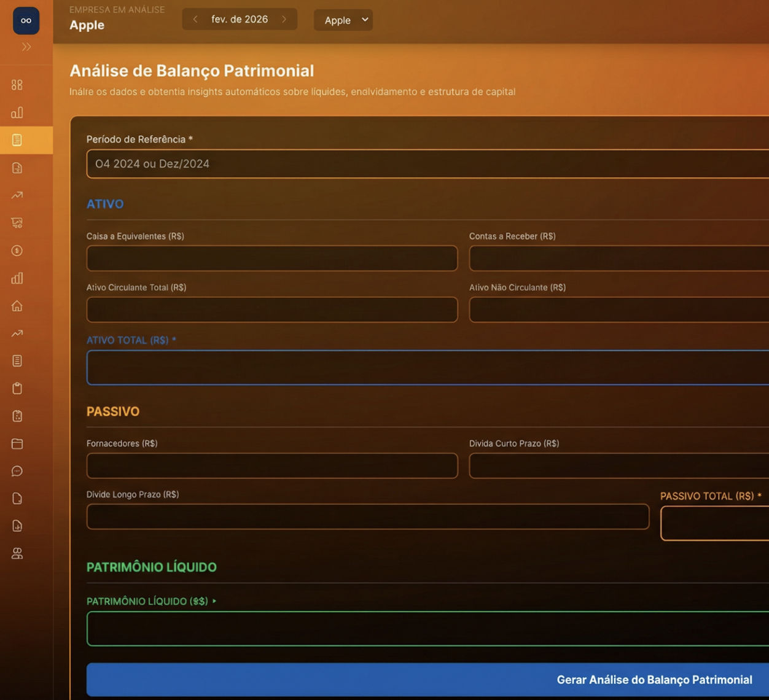This screenshot has height=700, width=769.
Task: Open the blank clipboard icon in sidebar
Action: (x=17, y=389)
